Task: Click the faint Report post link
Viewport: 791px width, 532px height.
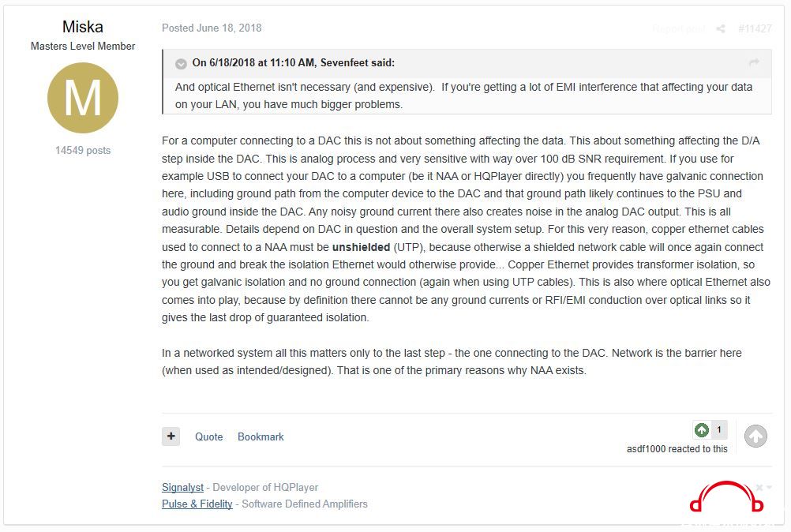Action: pos(678,28)
